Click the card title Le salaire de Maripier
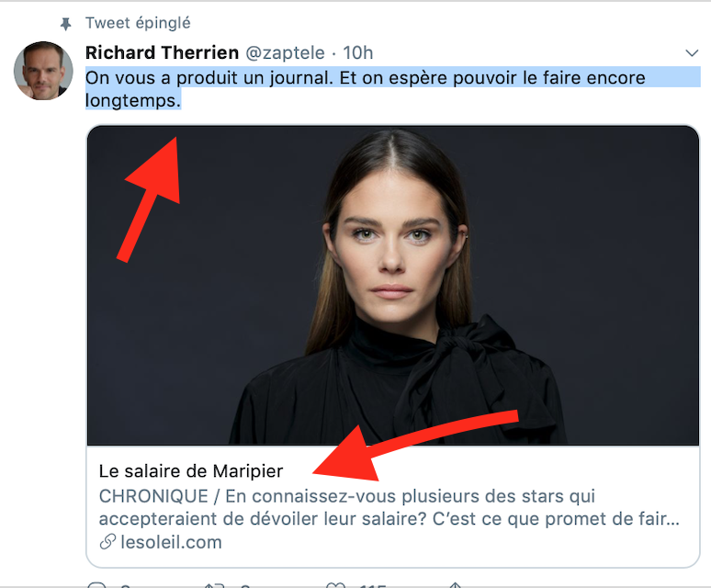Image resolution: width=711 pixels, height=588 pixels. coord(191,471)
